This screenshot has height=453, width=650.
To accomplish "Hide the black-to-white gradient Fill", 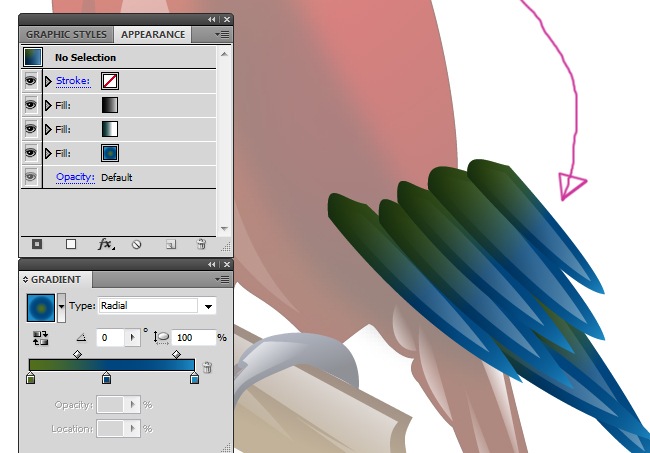I will [31, 105].
